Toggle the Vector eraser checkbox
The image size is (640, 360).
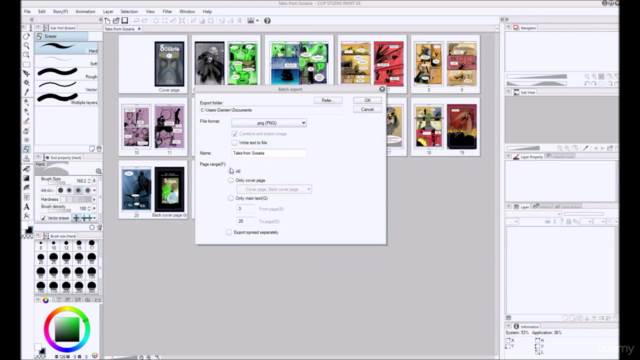43,218
